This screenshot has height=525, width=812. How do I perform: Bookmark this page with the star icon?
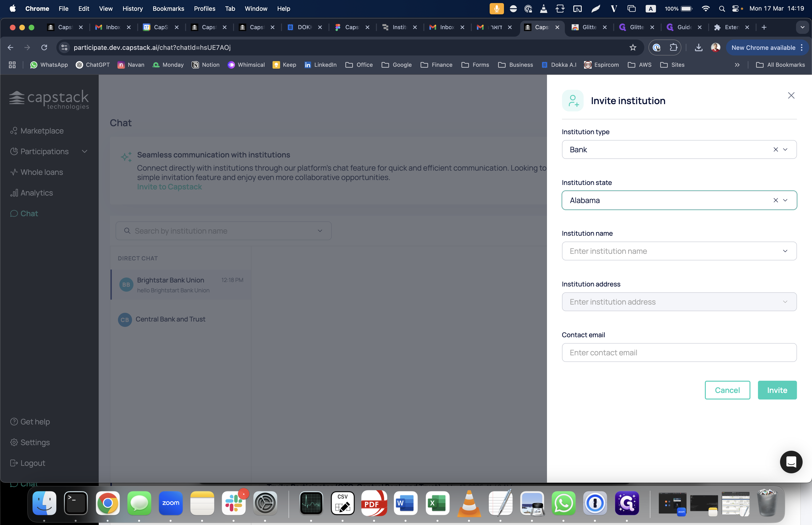[633, 47]
